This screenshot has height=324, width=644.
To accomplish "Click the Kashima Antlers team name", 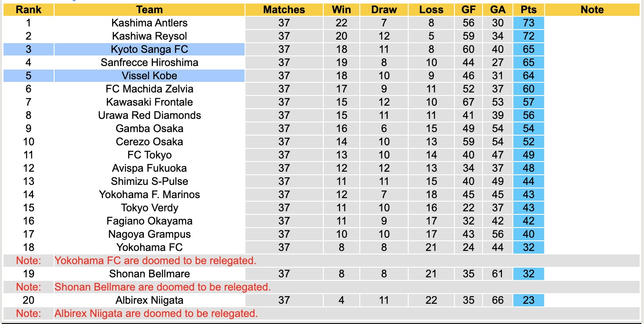I will pyautogui.click(x=150, y=23).
